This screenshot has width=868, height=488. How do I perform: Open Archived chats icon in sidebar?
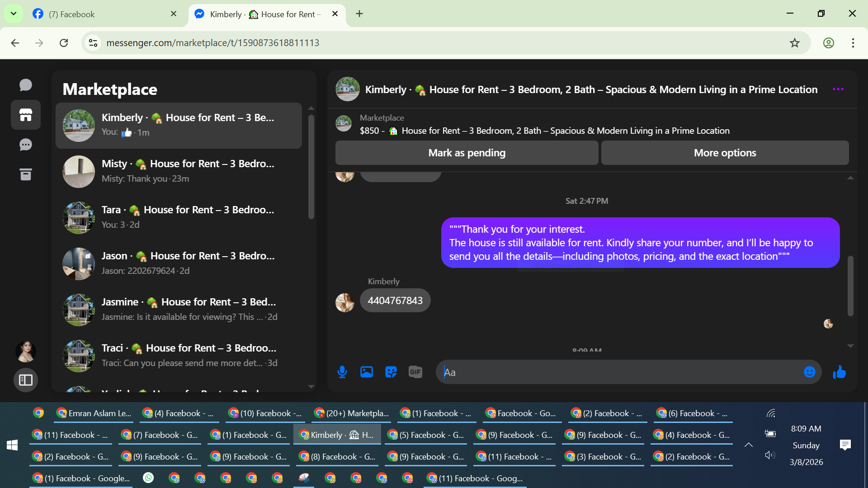click(26, 174)
